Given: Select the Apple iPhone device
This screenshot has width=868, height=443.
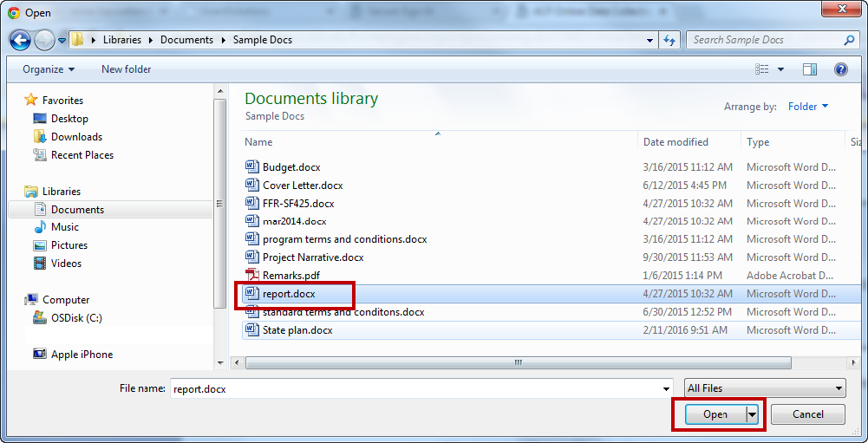Looking at the screenshot, I should pos(82,355).
